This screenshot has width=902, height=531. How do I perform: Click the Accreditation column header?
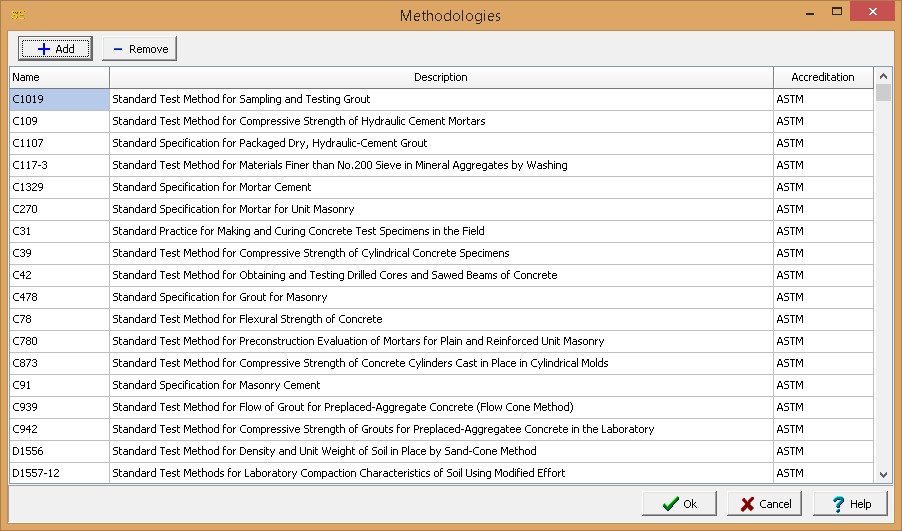point(822,77)
